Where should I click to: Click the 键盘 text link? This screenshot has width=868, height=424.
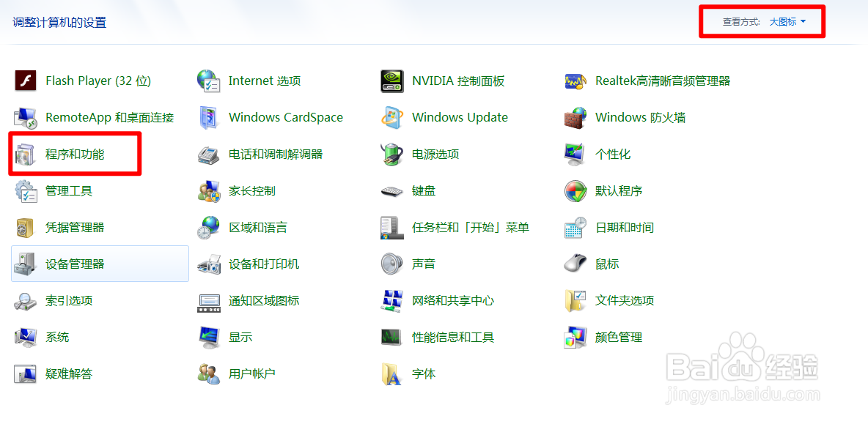point(424,190)
